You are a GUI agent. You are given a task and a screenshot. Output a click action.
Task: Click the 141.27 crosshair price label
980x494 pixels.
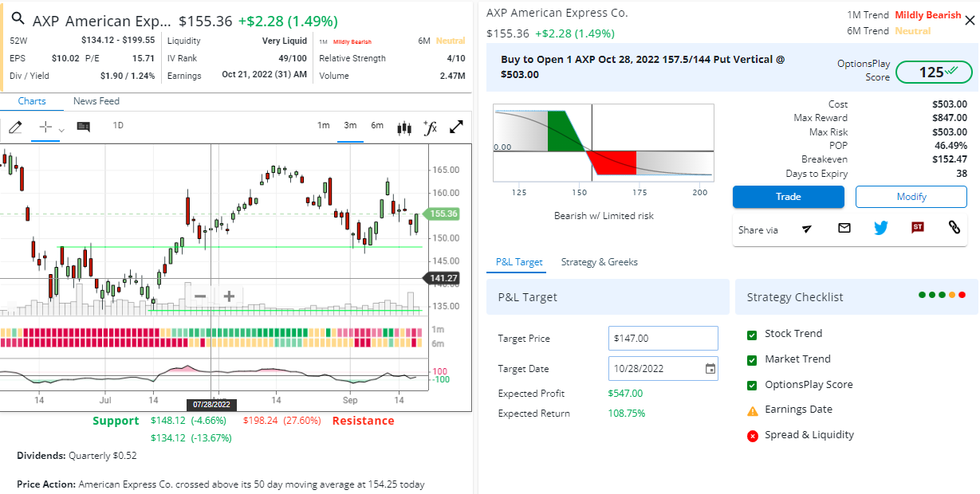[x=442, y=278]
